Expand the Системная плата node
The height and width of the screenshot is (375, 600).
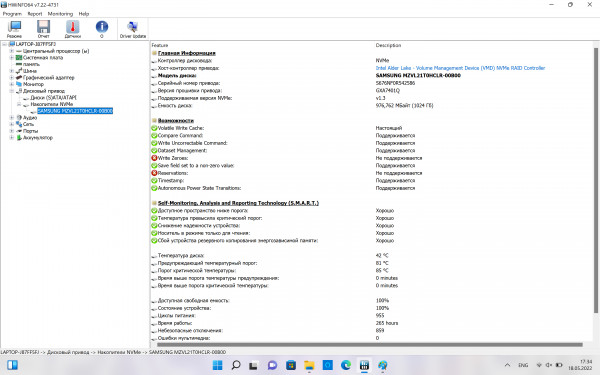tap(11, 58)
